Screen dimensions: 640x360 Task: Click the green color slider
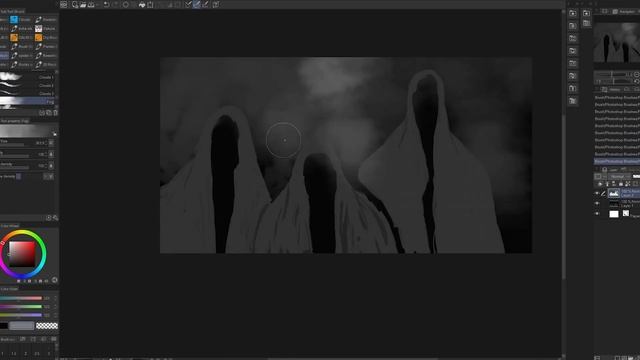pyautogui.click(x=21, y=307)
